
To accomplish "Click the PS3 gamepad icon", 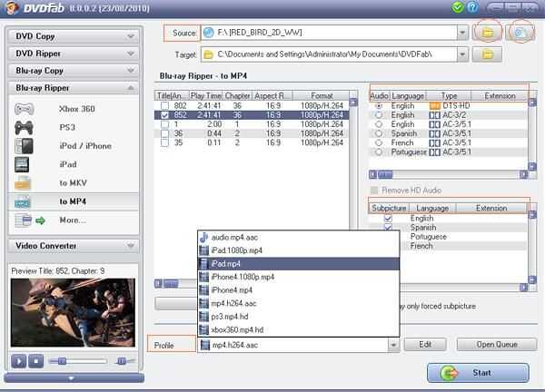I will click(x=24, y=127).
